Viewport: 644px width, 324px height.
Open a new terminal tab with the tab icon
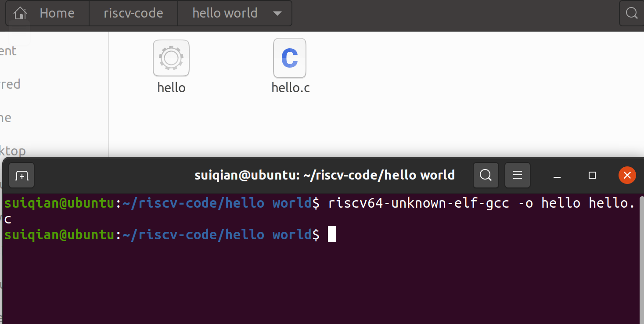[x=21, y=175]
